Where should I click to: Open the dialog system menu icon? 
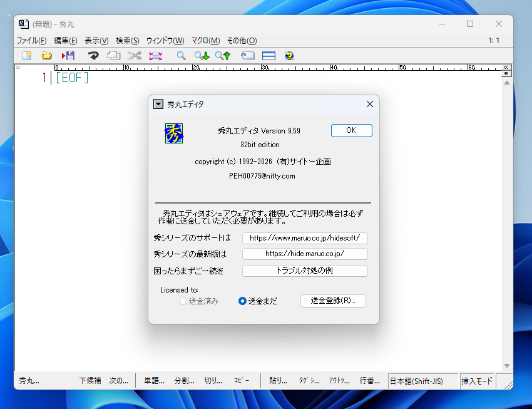point(158,104)
